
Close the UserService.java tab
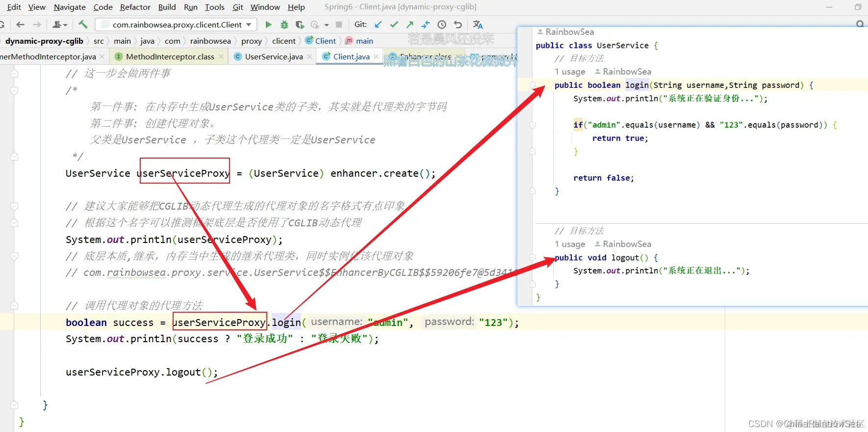click(x=309, y=56)
